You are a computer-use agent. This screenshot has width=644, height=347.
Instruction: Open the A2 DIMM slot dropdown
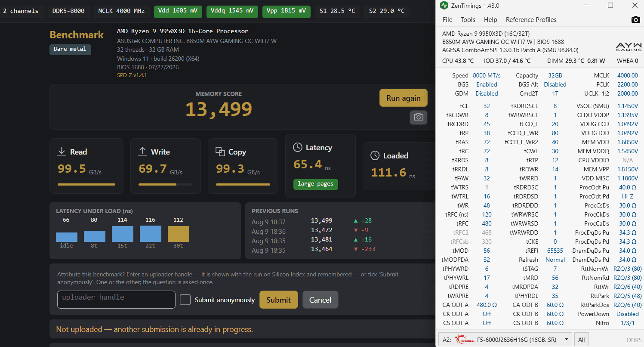(x=505, y=340)
